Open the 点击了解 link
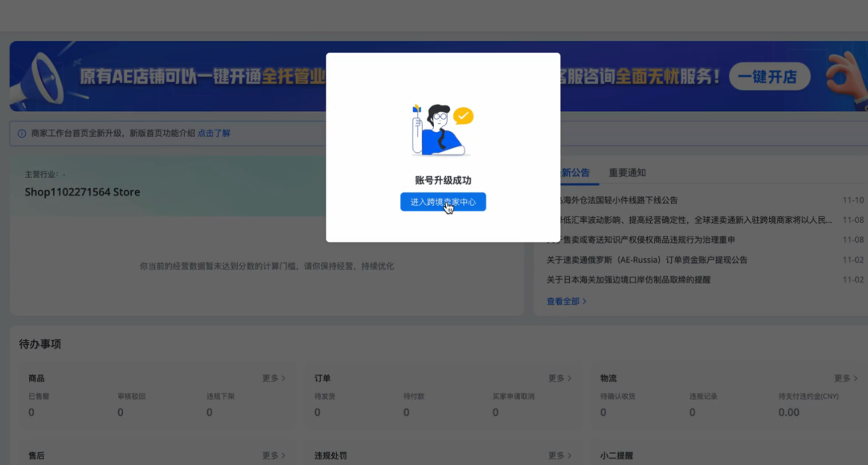This screenshot has height=465, width=868. tap(213, 132)
